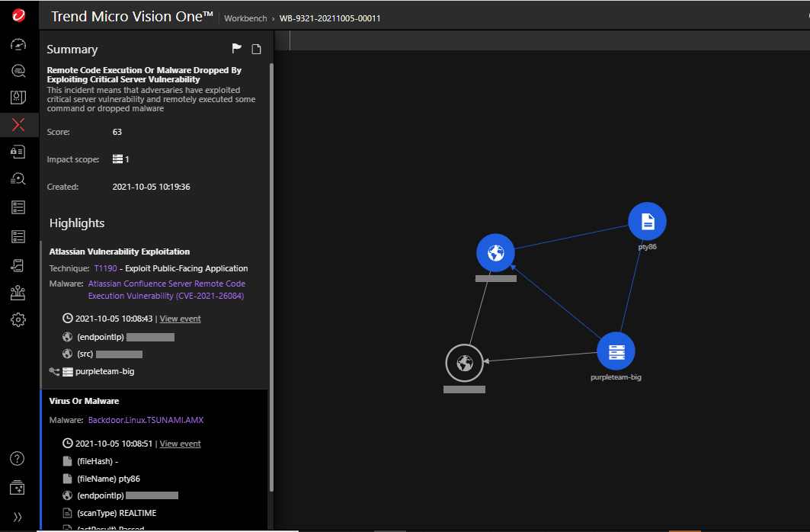Click the blue globe node in graph
This screenshot has width=810, height=532.
point(495,252)
